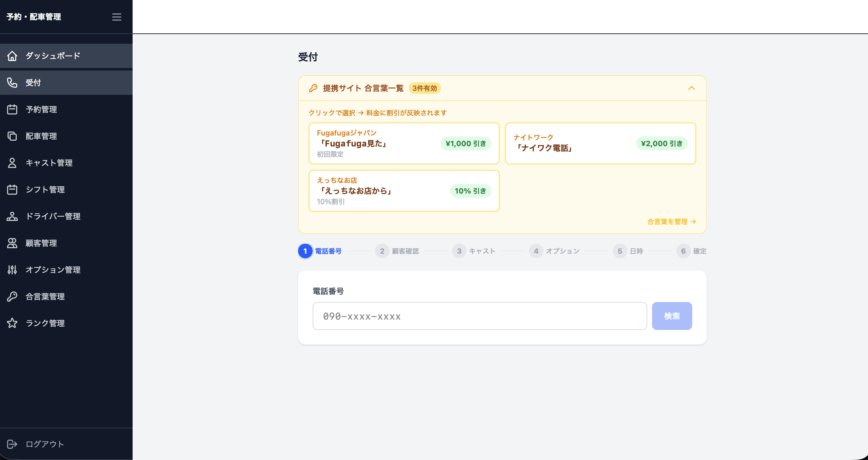Open ダッシュボード in the sidebar
Viewport: 868px width, 460px height.
66,56
